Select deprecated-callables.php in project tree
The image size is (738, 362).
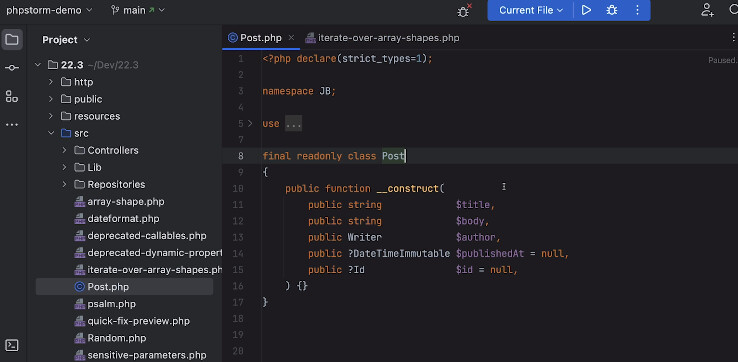[147, 236]
